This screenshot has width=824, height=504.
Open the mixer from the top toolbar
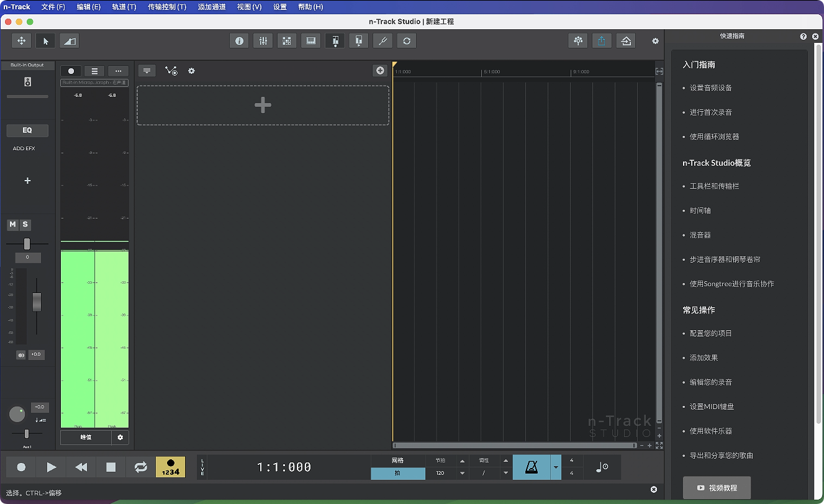(263, 41)
